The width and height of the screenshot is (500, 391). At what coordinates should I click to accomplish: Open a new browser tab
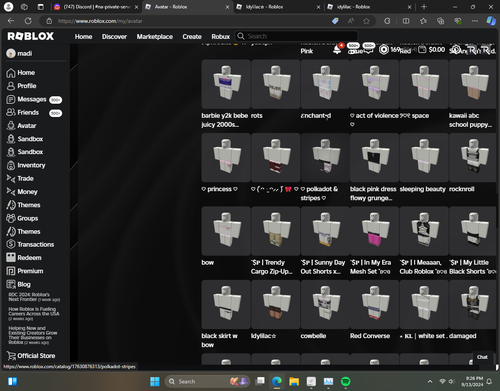point(424,7)
